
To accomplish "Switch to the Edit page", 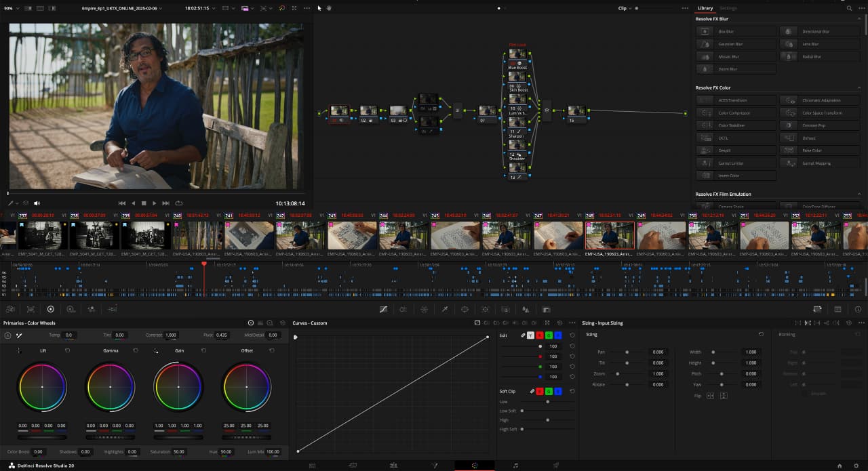I will tap(395, 466).
